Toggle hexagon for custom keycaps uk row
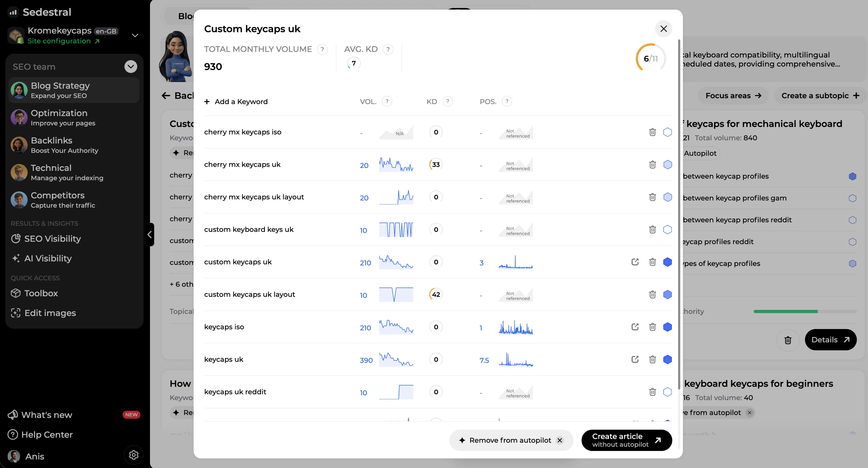This screenshot has width=868, height=468. pyautogui.click(x=667, y=262)
